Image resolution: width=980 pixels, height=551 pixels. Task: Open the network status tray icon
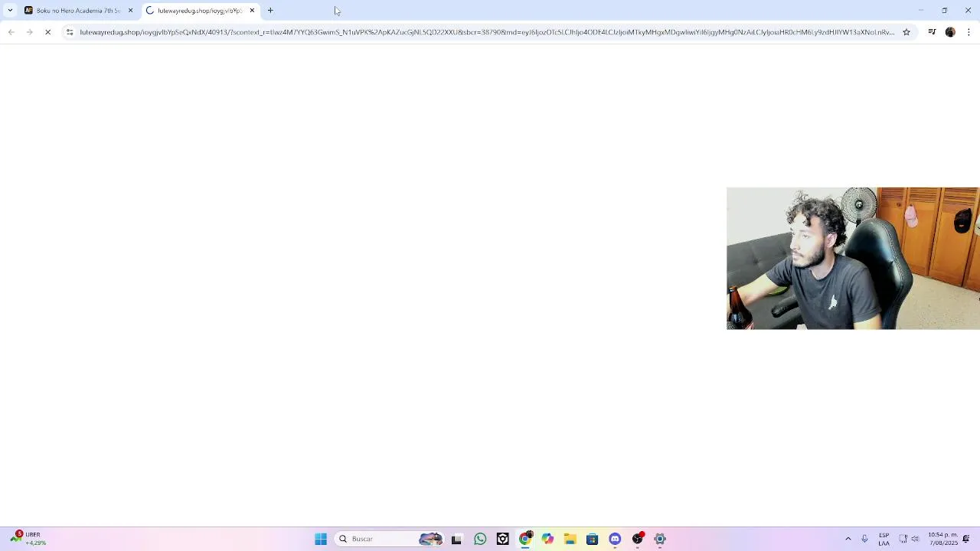click(903, 539)
